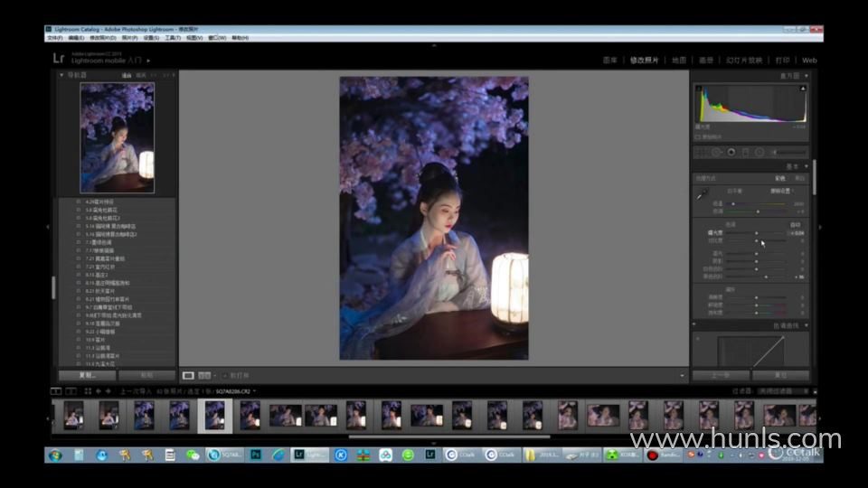Viewport: 868px width, 488px height.
Task: Open the Library module
Action: 609,61
